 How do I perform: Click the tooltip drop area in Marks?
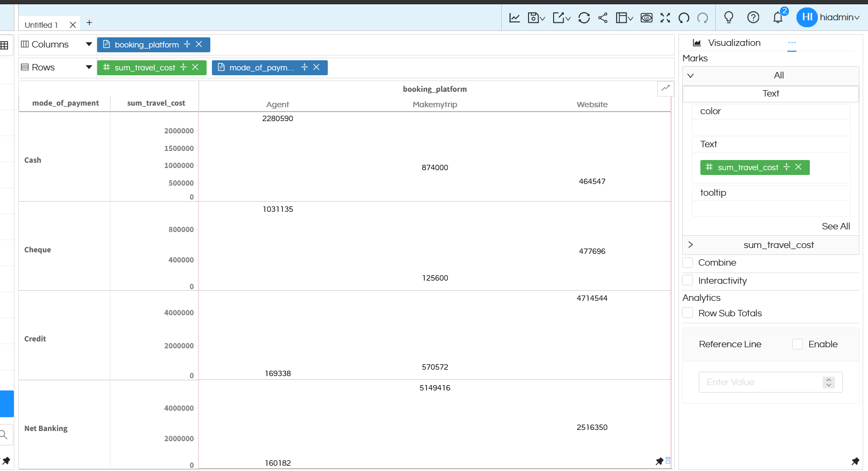771,208
